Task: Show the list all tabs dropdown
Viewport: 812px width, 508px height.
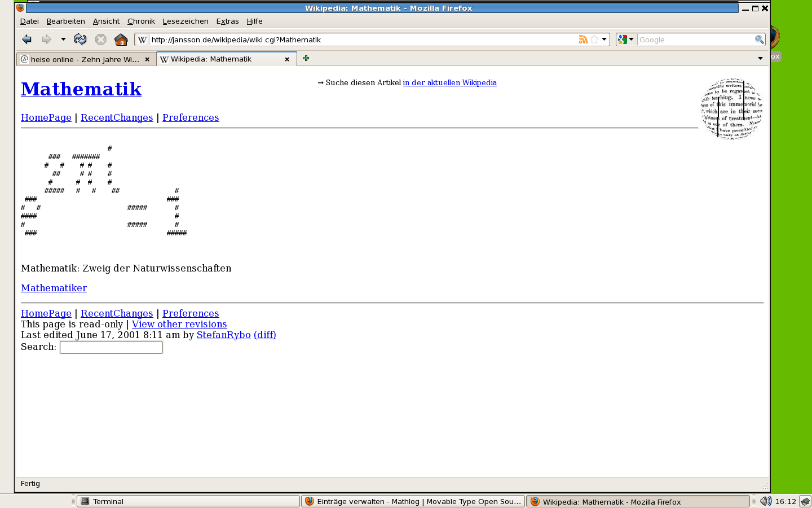Action: click(760, 59)
